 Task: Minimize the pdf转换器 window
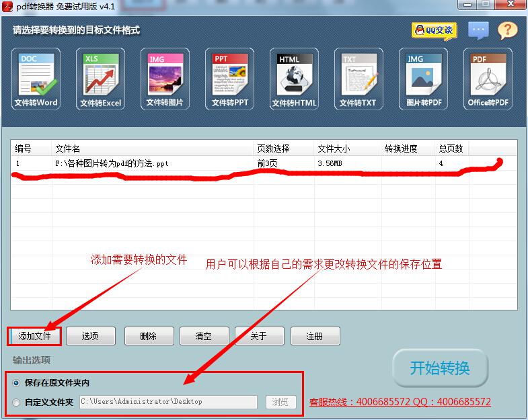[467, 5]
